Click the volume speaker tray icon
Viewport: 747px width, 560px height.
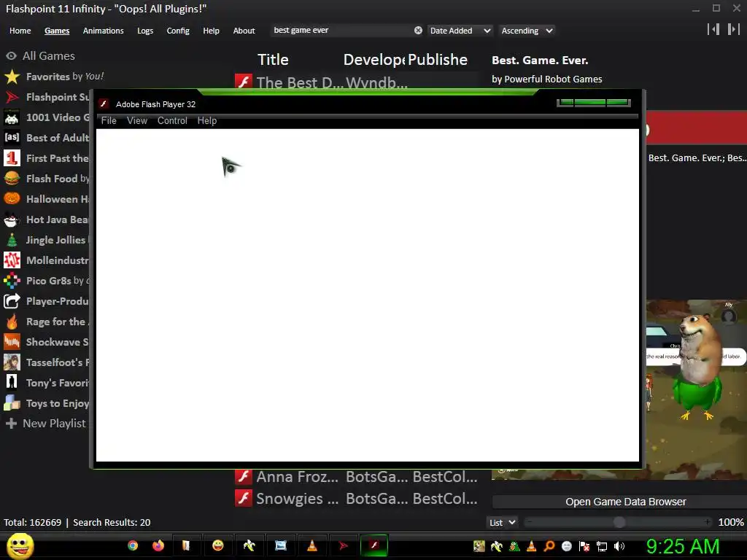619,547
